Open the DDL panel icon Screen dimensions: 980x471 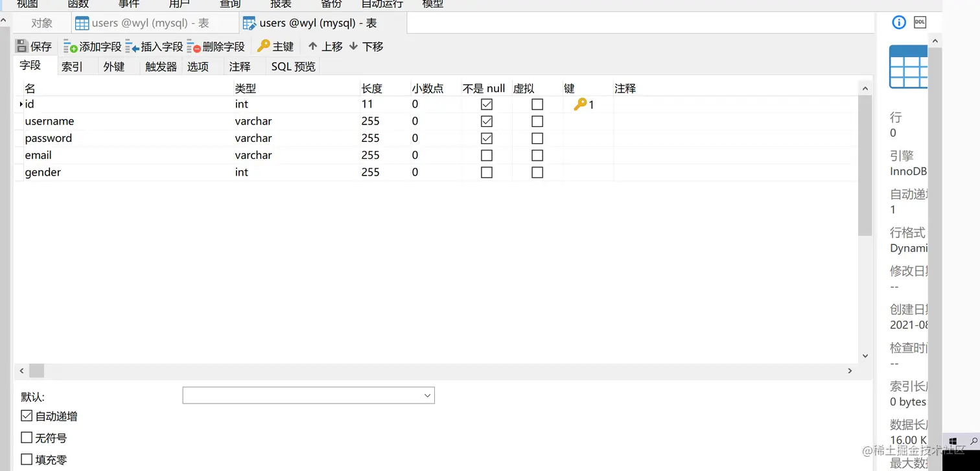[920, 23]
